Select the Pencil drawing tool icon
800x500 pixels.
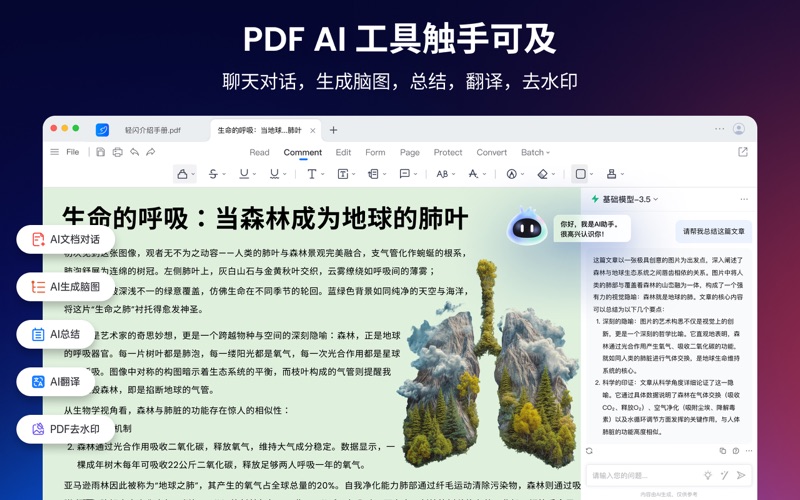(511, 174)
